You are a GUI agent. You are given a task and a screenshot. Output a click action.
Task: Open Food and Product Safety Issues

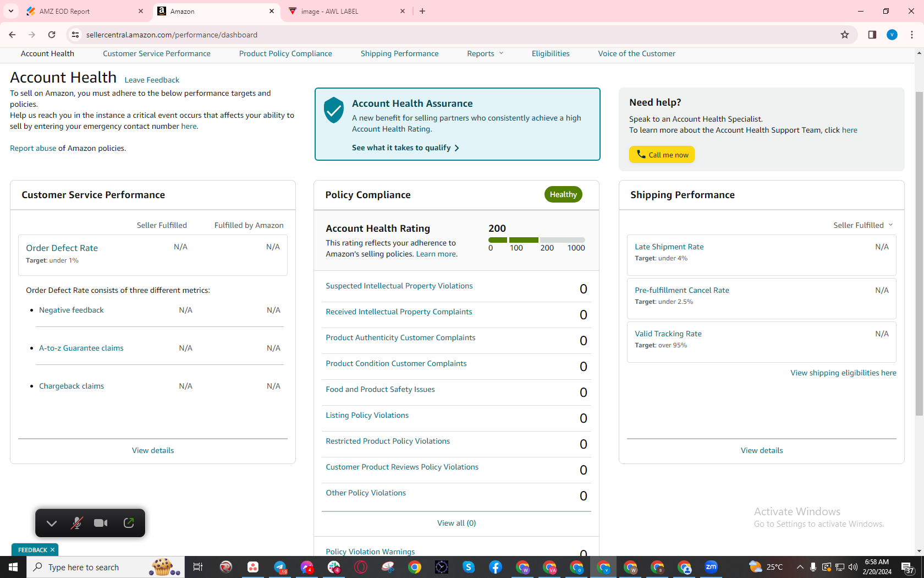(380, 389)
